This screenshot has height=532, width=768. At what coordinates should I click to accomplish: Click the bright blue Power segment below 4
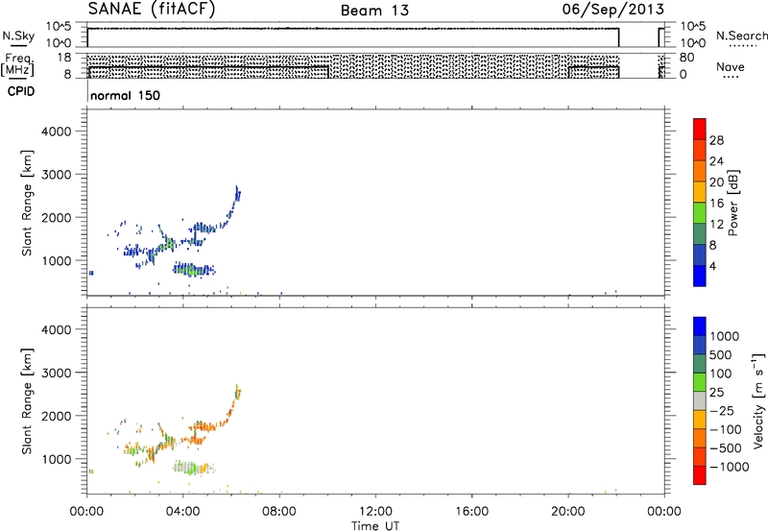tap(700, 276)
